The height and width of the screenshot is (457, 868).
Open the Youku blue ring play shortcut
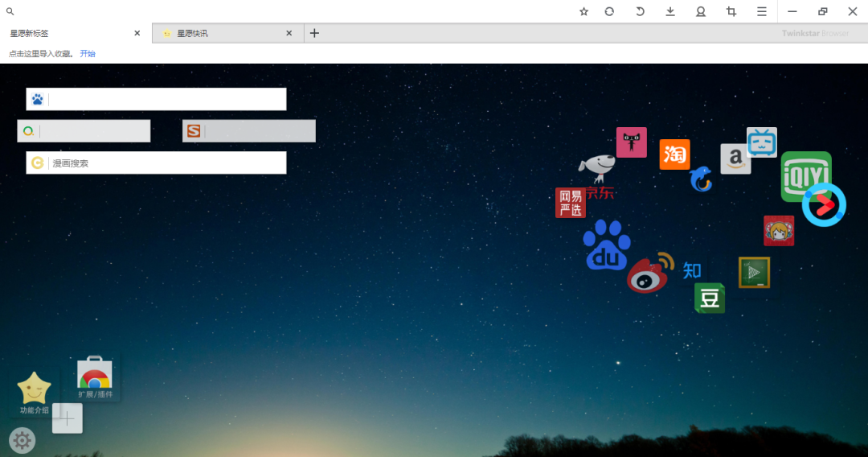tap(825, 205)
